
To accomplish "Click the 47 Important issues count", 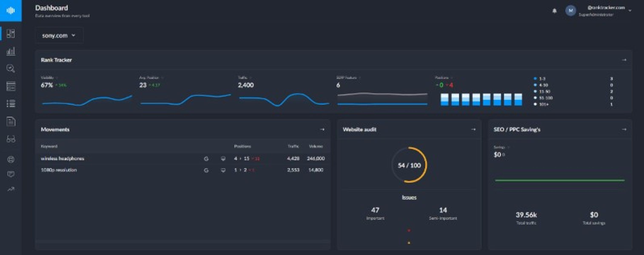I will coord(375,210).
